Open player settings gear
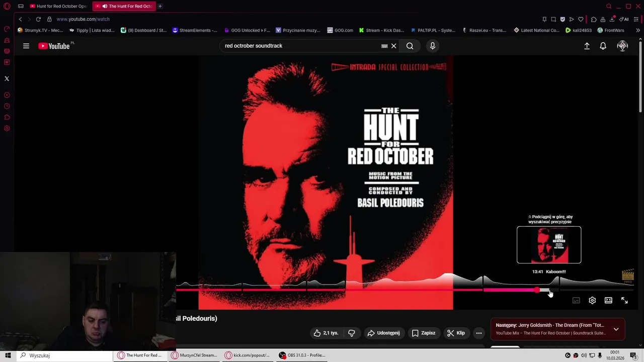The height and width of the screenshot is (362, 644). click(592, 300)
